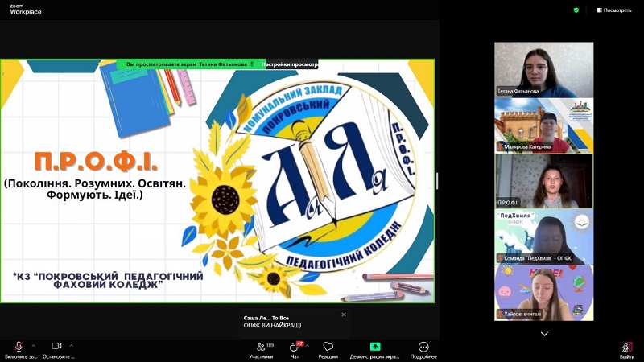The image size is (644, 362).
Task: Select the Команда "ПедХвиля" video tile
Action: (543, 236)
